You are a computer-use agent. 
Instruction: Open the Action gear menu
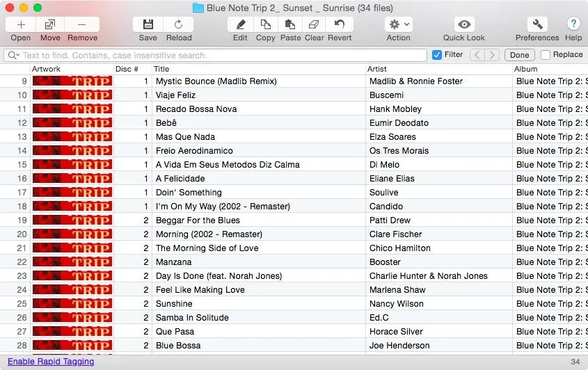[x=399, y=25]
